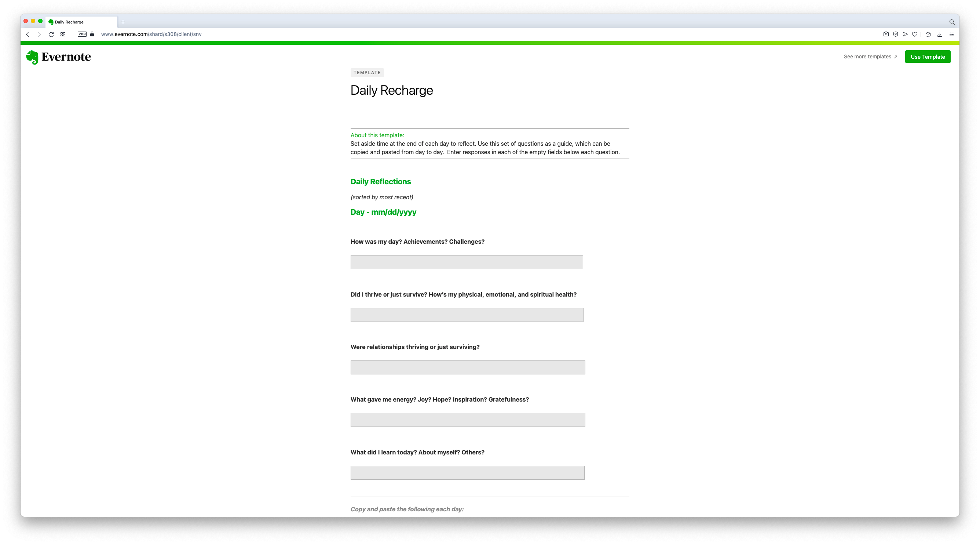980x544 pixels.
Task: Go back to the previous page
Action: point(28,34)
